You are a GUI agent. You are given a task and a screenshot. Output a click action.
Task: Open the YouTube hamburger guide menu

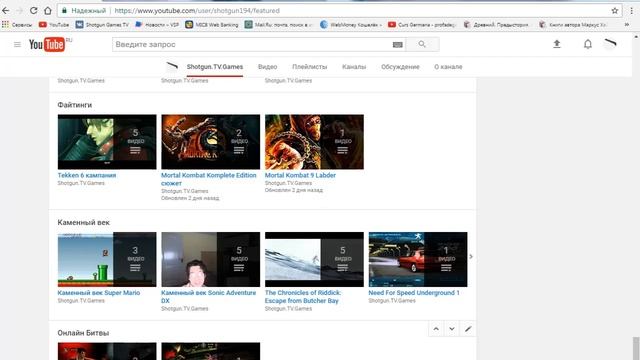pos(17,44)
